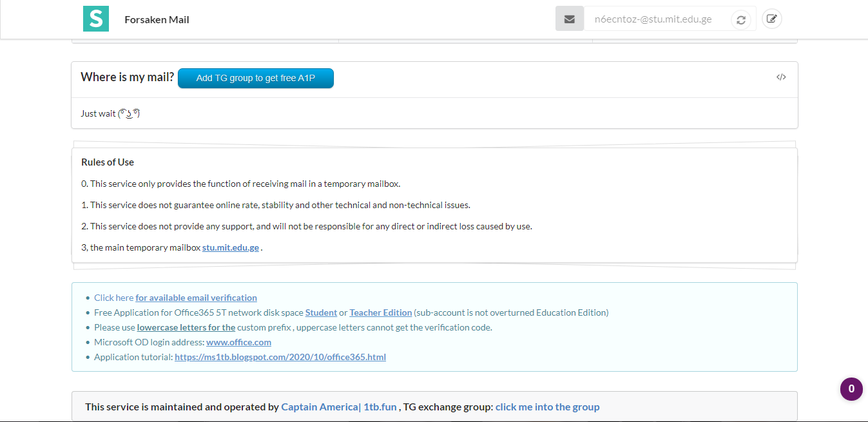Open the Captain America 1tb.fun link
The image size is (868, 422).
point(339,407)
